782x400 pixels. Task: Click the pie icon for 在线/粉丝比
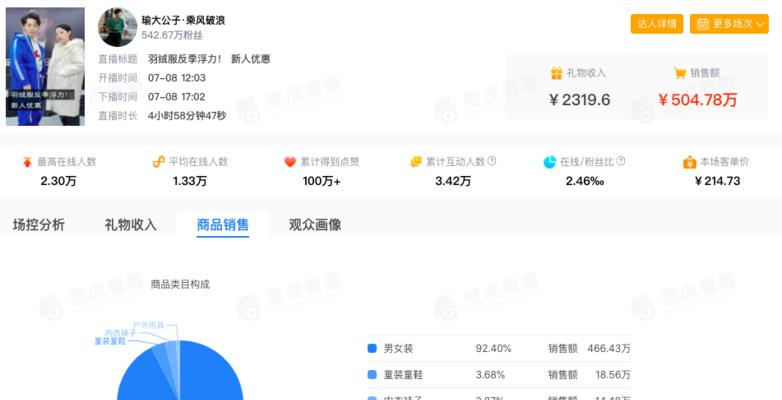tap(550, 162)
